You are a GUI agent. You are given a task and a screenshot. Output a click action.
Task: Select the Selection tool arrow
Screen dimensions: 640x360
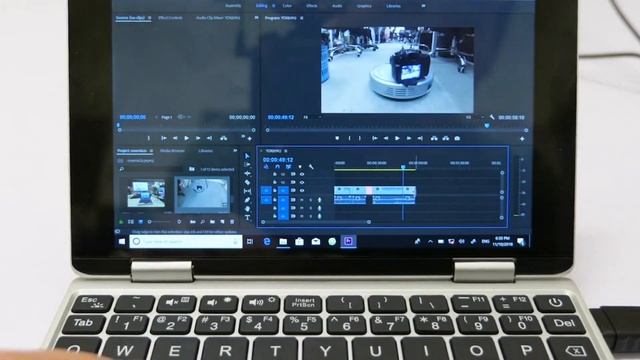coord(247,156)
